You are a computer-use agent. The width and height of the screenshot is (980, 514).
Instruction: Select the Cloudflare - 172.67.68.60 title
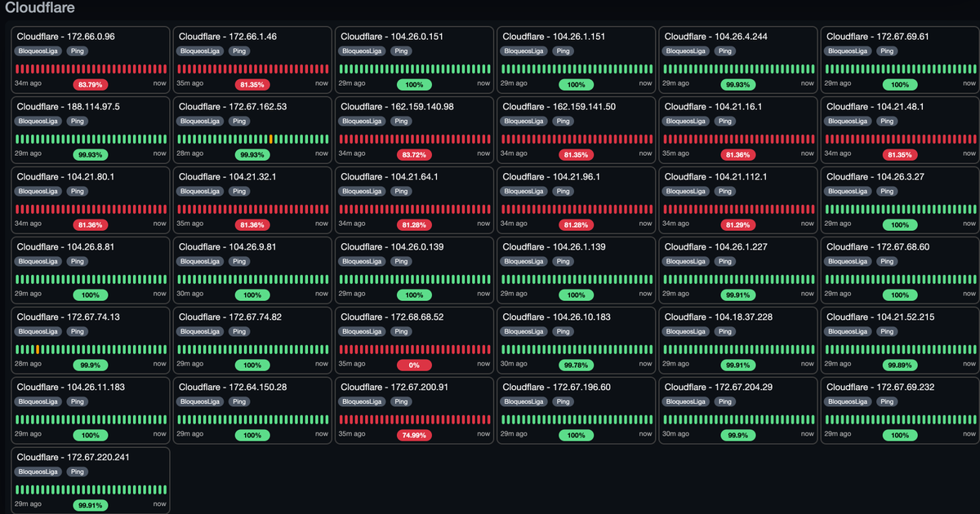pos(878,247)
